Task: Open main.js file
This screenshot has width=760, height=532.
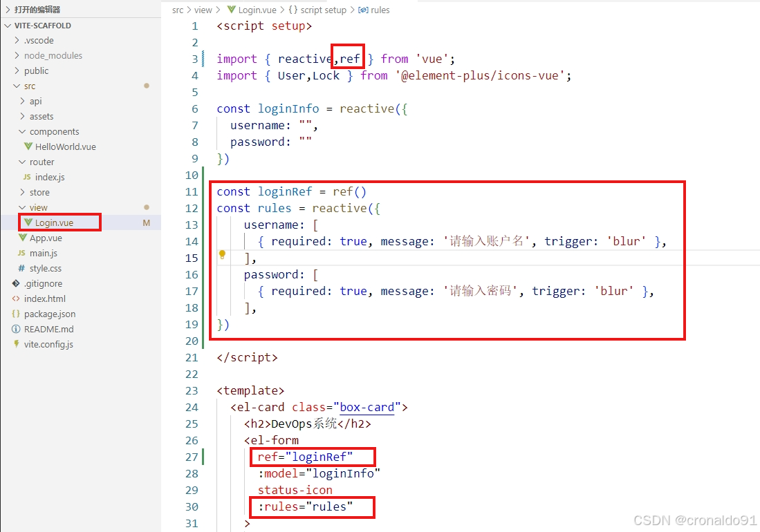Action: point(44,253)
